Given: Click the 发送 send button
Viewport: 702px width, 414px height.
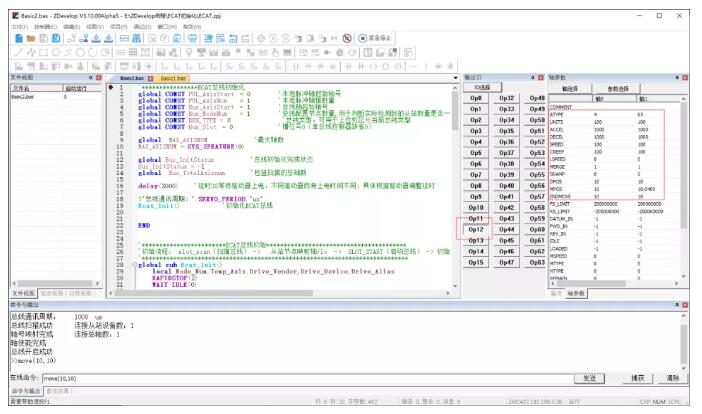Looking at the screenshot, I should 590,378.
